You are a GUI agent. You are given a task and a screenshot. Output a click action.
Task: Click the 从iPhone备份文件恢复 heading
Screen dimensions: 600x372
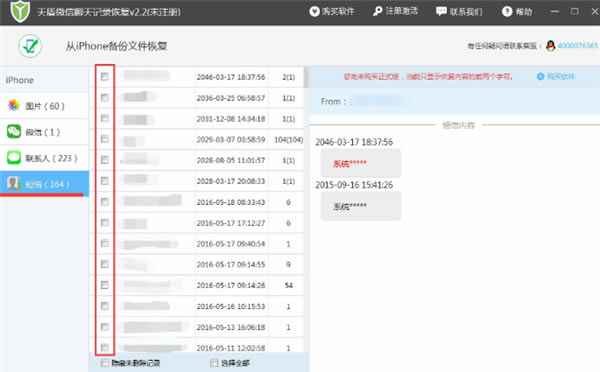point(116,46)
